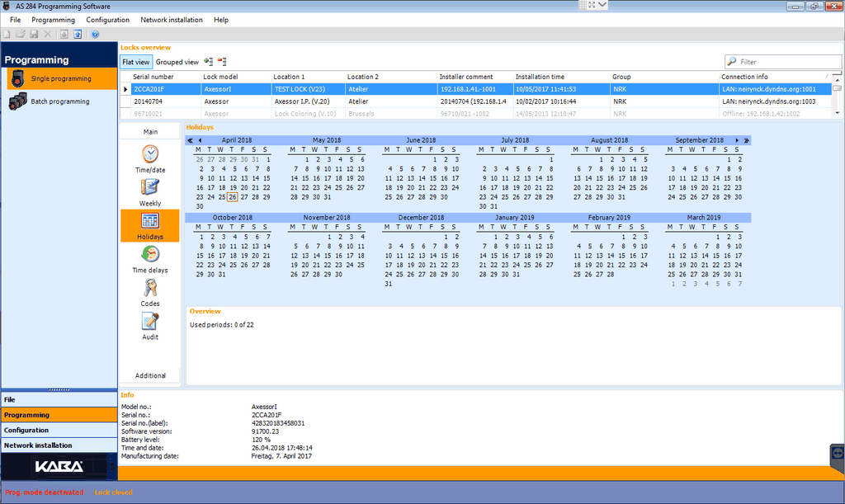The width and height of the screenshot is (845, 504).
Task: Open the File menu
Action: [x=15, y=20]
